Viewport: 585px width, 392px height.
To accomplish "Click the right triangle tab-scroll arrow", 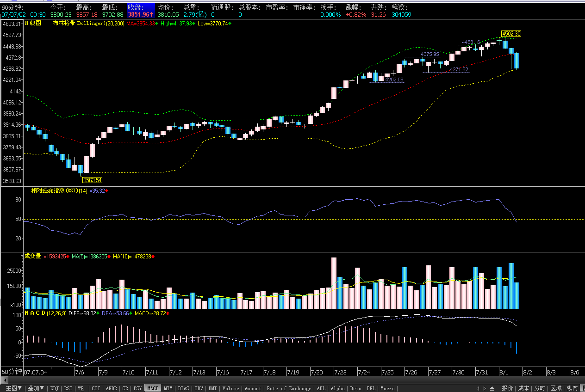I will coord(485,389).
